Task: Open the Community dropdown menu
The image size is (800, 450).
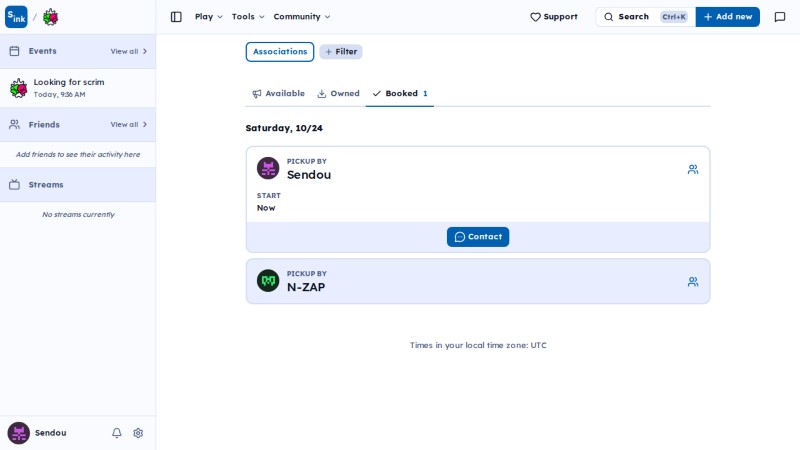Action: 302,17
